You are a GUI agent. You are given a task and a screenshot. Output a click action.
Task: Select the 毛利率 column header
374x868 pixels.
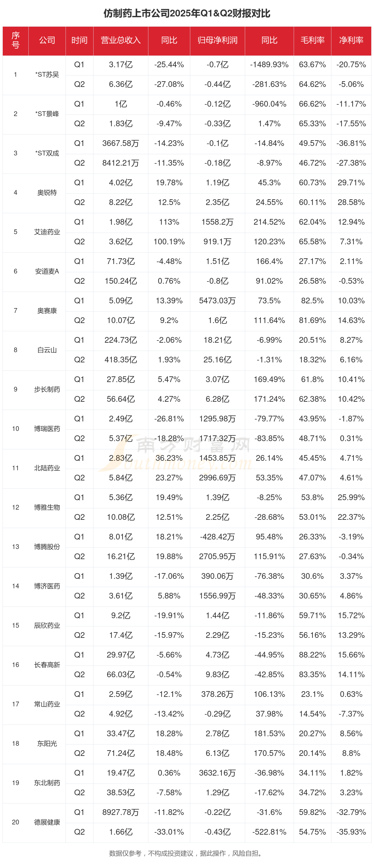[x=312, y=40]
